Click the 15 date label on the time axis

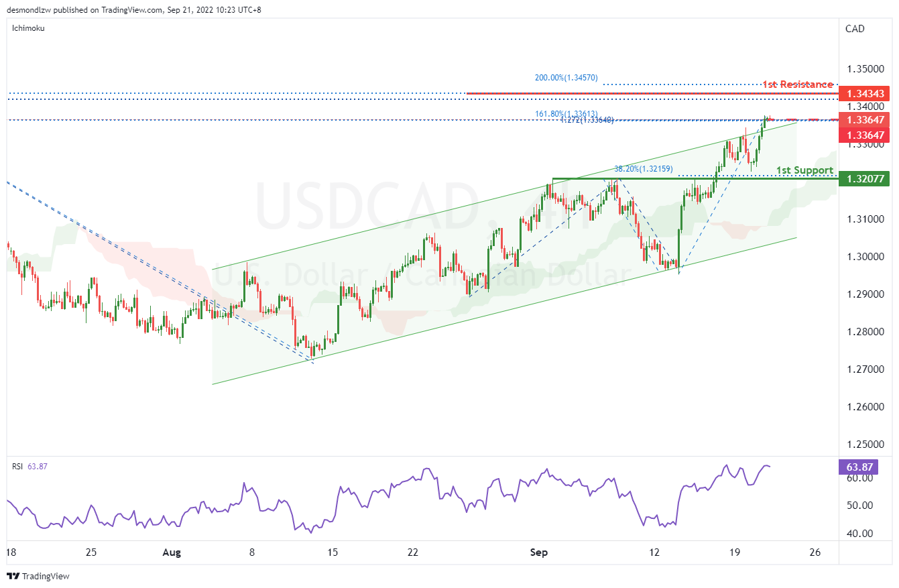click(x=333, y=552)
